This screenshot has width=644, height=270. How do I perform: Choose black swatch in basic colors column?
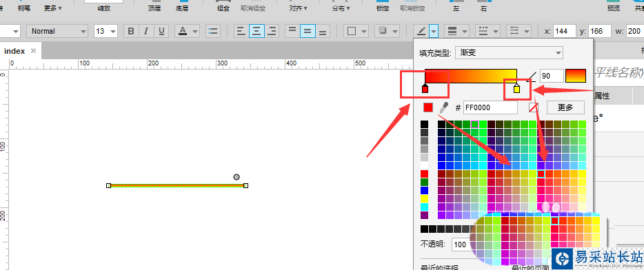tap(424, 125)
